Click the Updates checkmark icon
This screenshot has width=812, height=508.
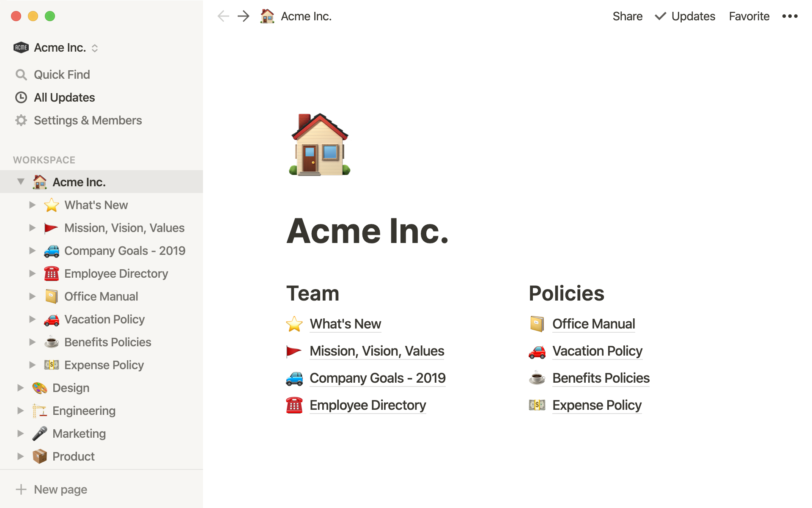pos(658,16)
